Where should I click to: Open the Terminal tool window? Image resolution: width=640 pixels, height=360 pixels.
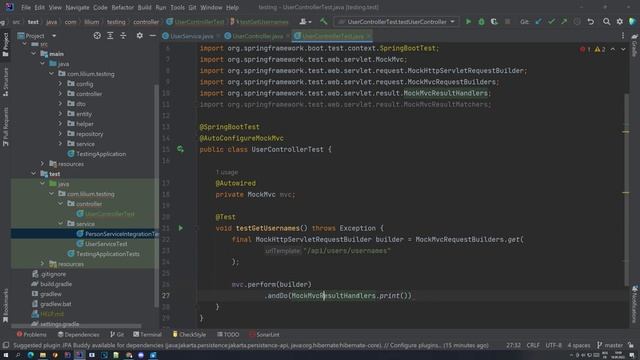pos(147,334)
